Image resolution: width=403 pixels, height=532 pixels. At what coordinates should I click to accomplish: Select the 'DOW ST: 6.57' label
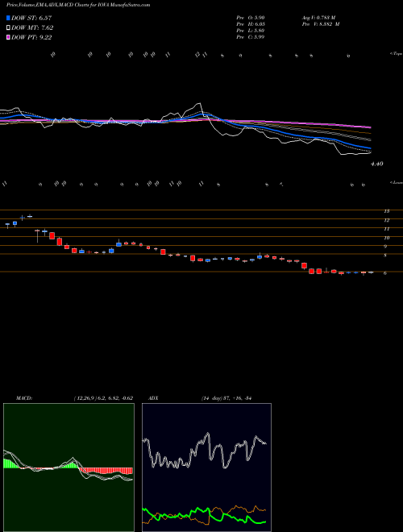tap(31, 18)
